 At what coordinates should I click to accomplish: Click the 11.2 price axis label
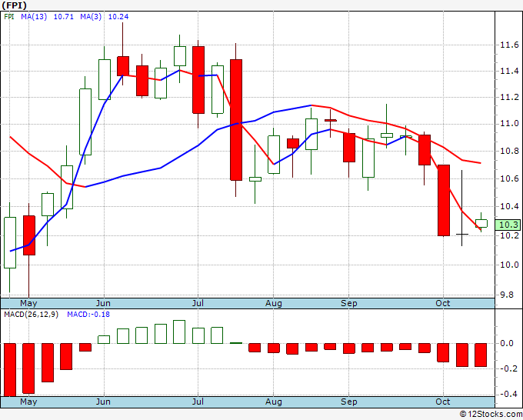pyautogui.click(x=509, y=98)
